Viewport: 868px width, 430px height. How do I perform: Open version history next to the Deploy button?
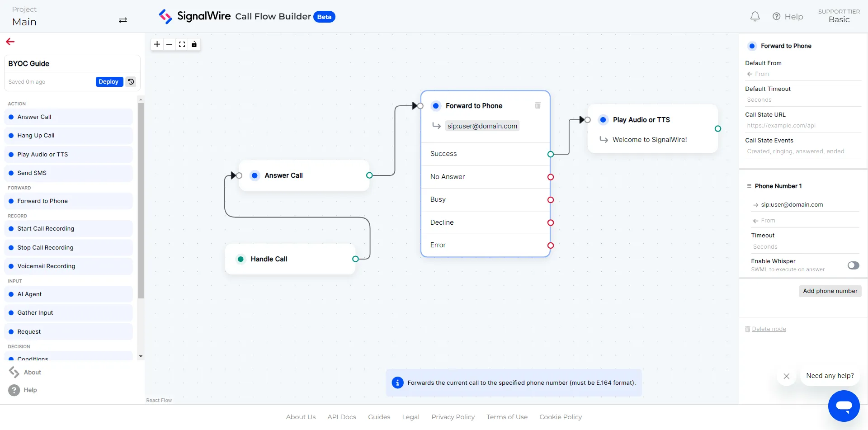(130, 82)
